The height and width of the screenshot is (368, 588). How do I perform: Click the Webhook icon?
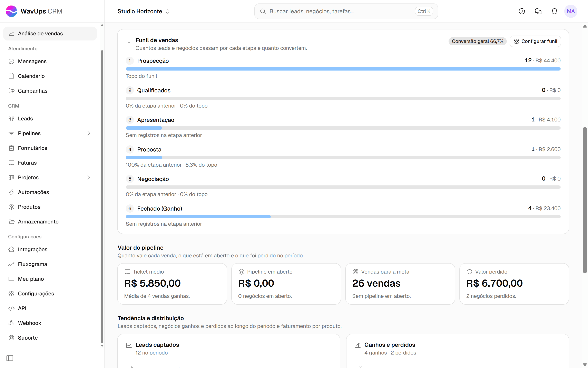(x=11, y=323)
